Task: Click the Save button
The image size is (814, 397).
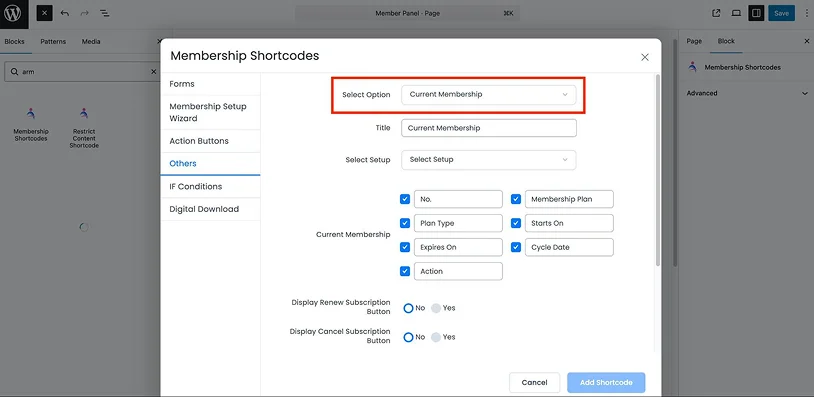Action: click(781, 13)
